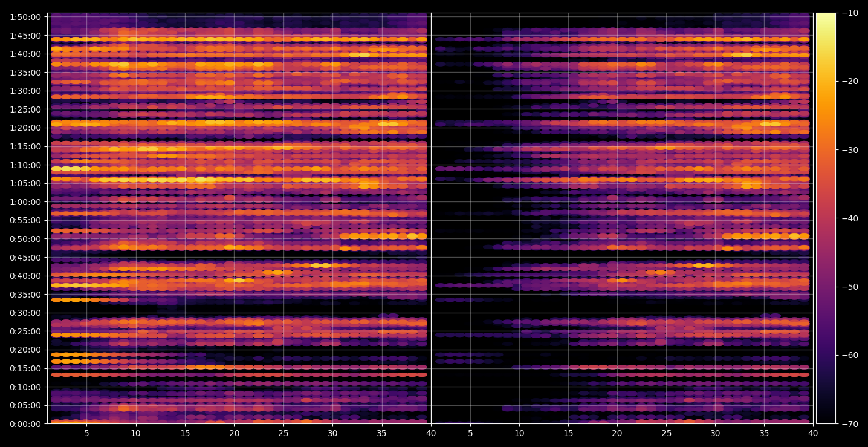Click the 1:40:00 tick label
The width and height of the screenshot is (868, 447).
click(x=25, y=54)
